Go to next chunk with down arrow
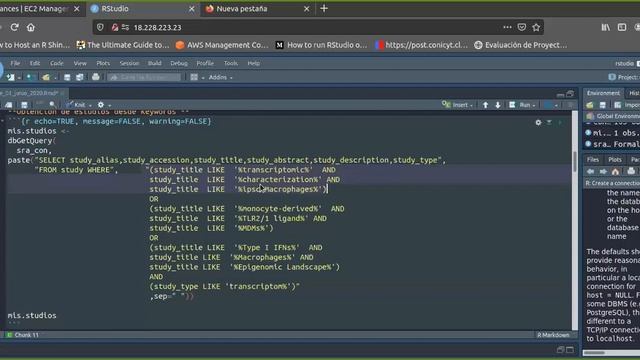 pyautogui.click(x=498, y=105)
